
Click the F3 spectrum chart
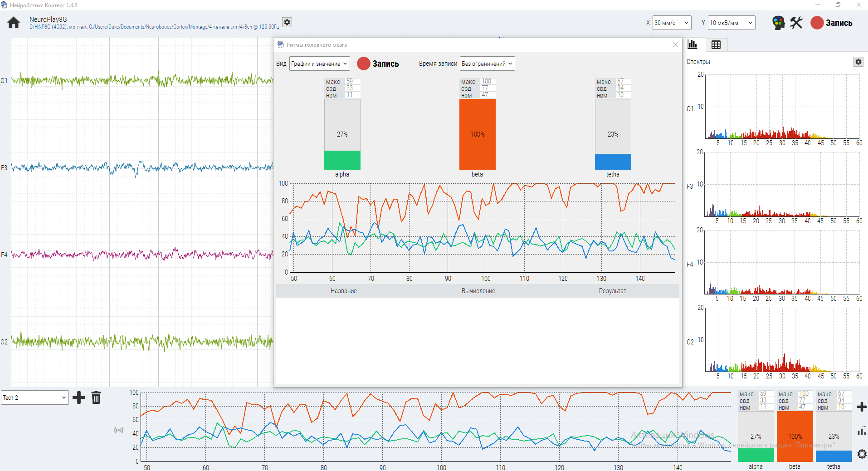pyautogui.click(x=782, y=184)
